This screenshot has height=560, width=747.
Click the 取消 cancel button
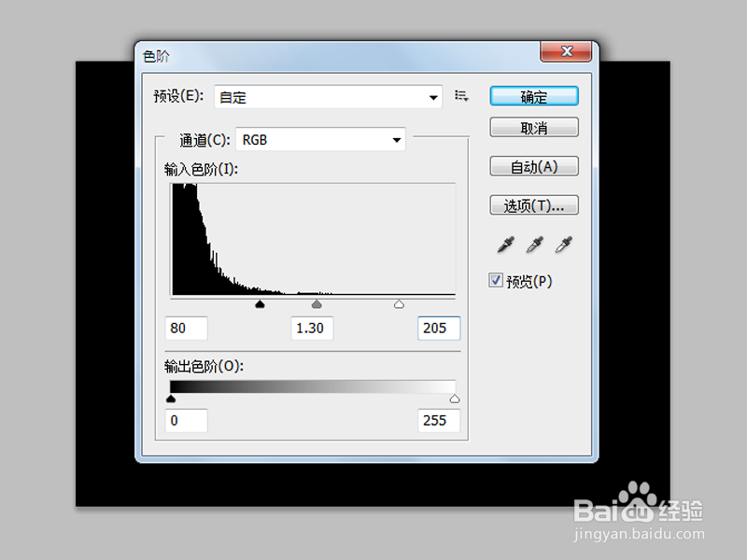(x=534, y=128)
